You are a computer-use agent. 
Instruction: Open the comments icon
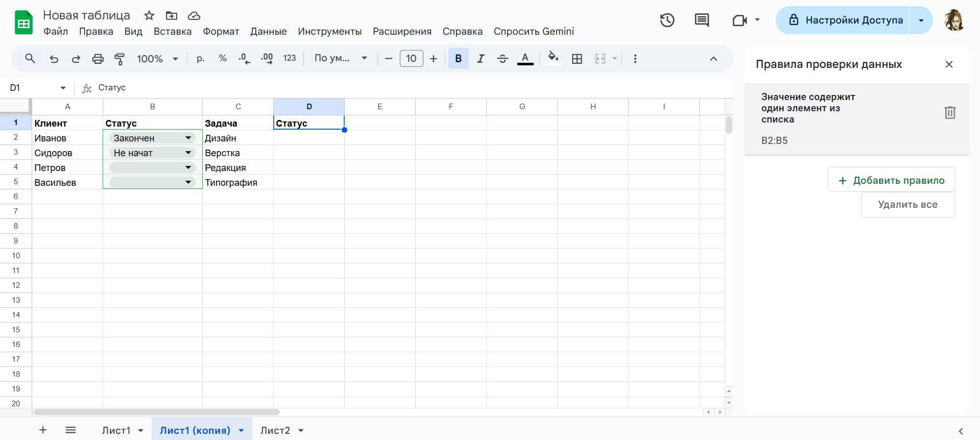point(702,20)
